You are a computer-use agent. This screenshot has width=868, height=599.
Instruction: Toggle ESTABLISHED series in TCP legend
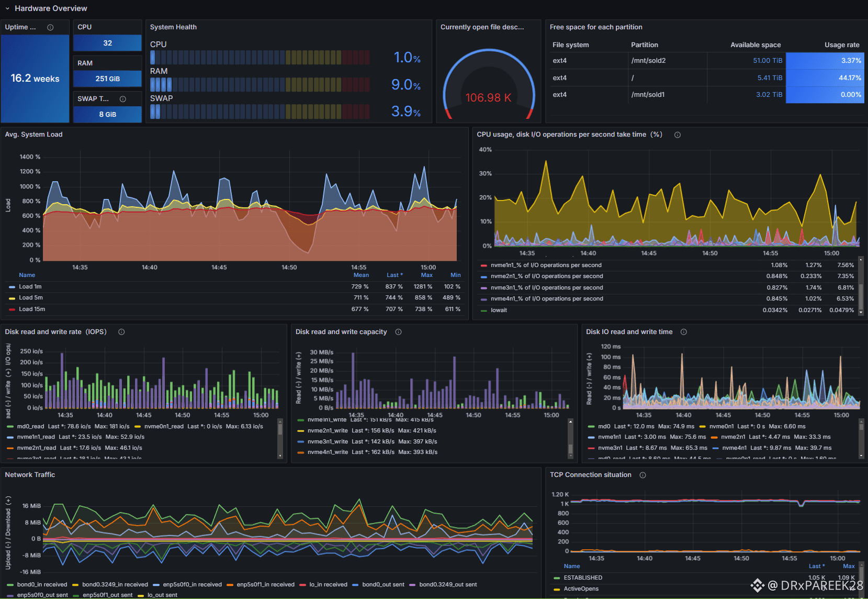click(x=582, y=578)
